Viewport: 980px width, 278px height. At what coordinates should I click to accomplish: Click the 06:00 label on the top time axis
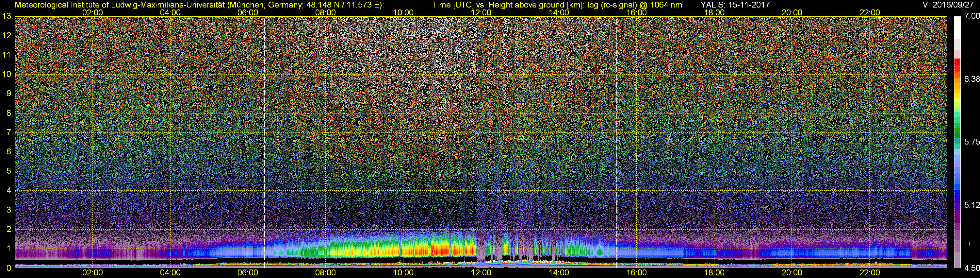(248, 12)
